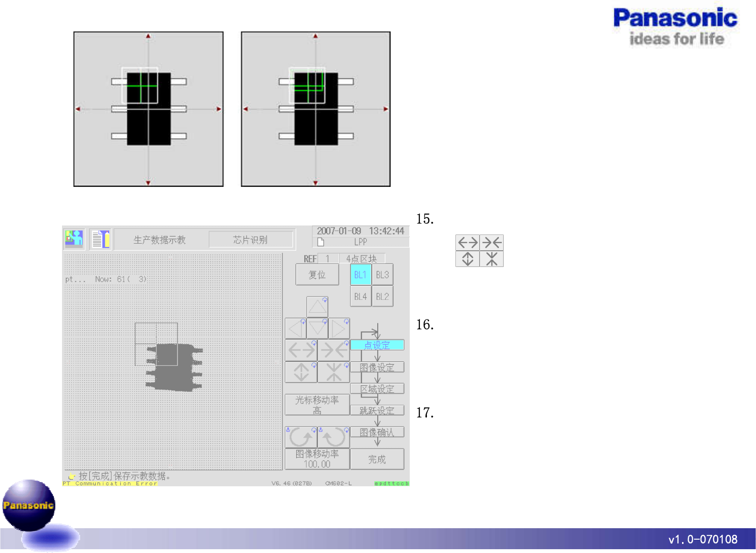Toggle the 光标移动率 cursor speed button
The image size is (756, 553).
tap(317, 405)
